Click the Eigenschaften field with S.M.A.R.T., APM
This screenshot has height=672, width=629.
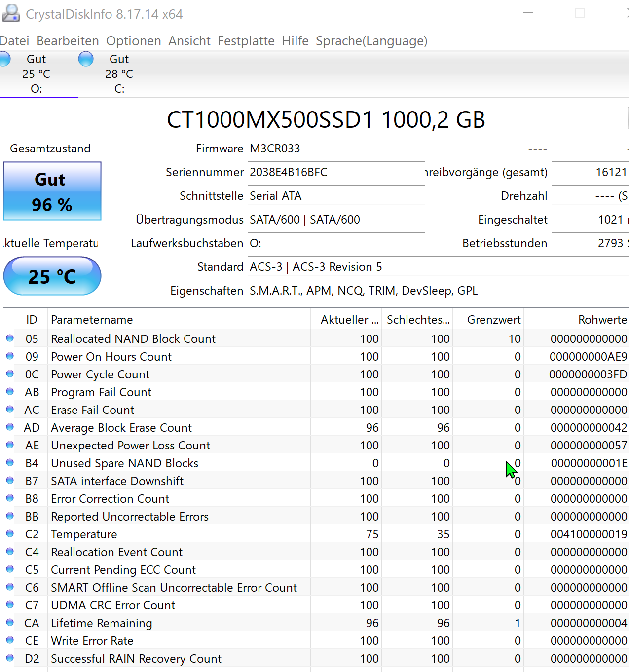coord(438,290)
